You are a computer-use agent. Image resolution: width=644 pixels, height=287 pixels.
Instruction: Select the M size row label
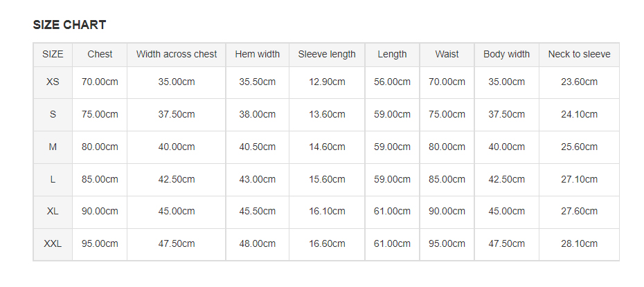pos(53,147)
